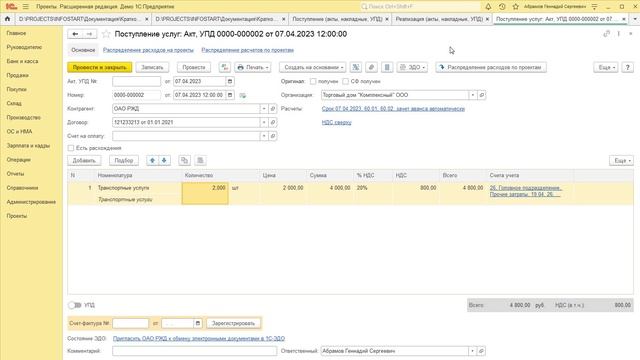640x360 pixels.
Task: Open ЭДО dropdown menu
Action: tap(412, 67)
